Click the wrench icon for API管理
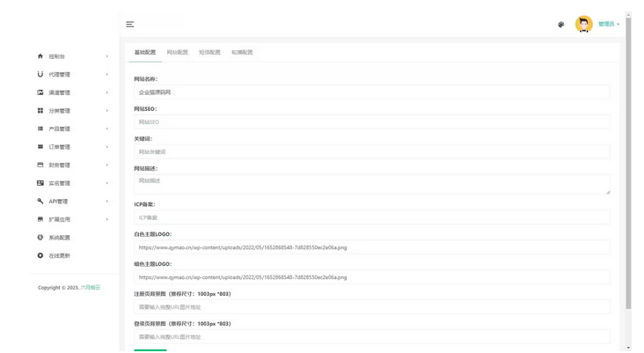 click(x=40, y=201)
